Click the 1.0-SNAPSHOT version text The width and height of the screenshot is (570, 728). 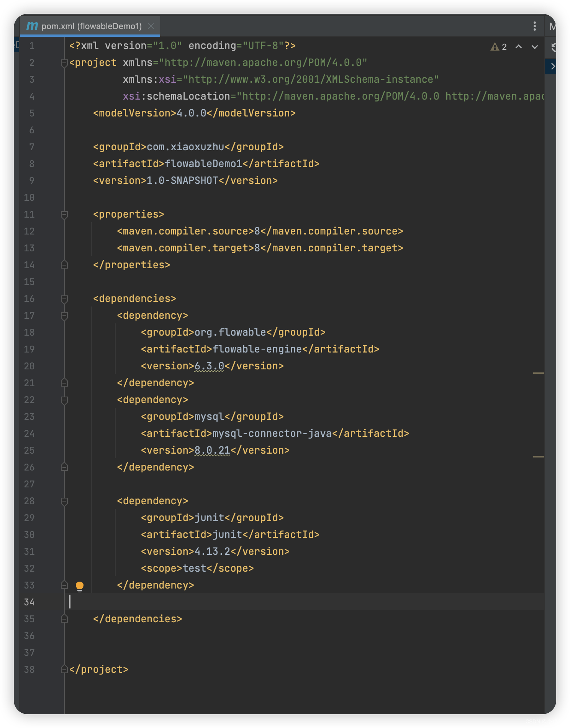click(x=182, y=181)
